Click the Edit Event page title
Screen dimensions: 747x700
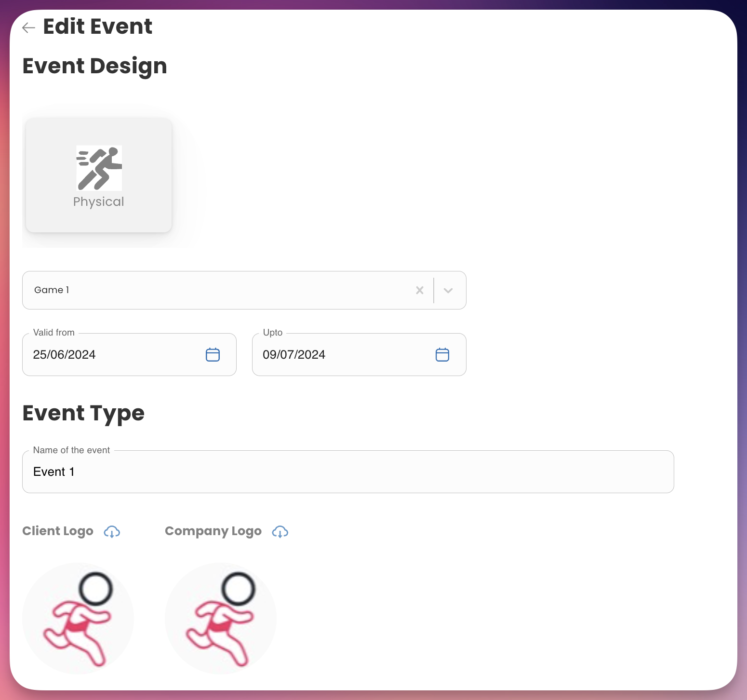[x=97, y=27]
